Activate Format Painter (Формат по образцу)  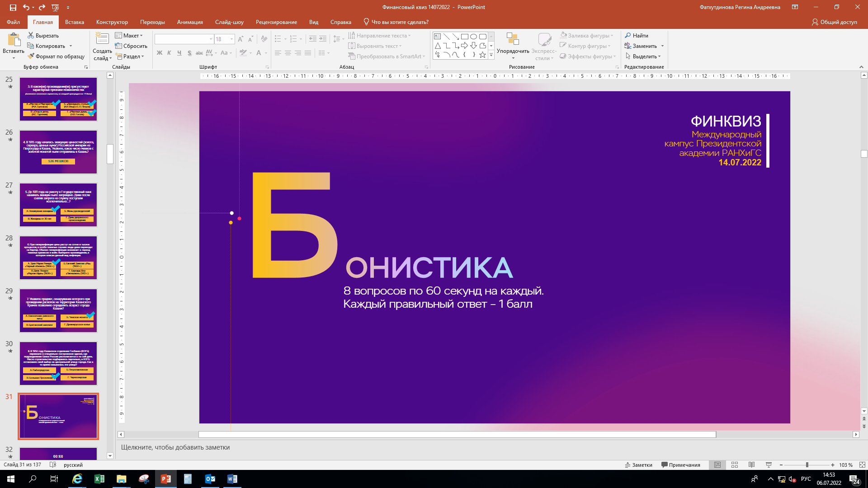[56, 56]
